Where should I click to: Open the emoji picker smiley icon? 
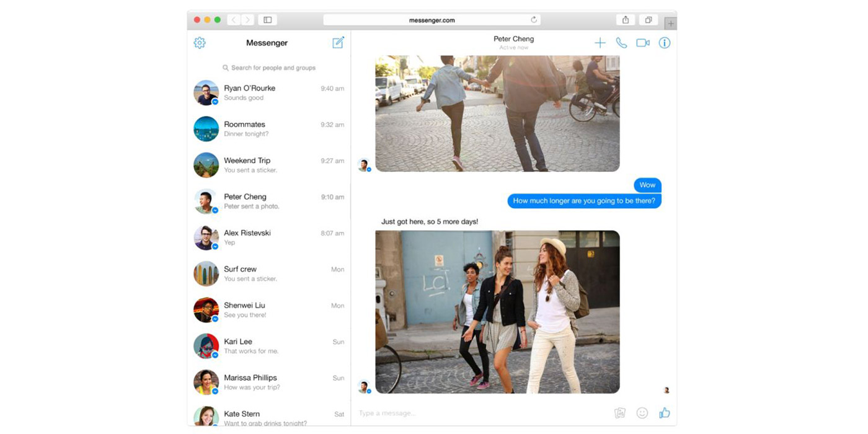(642, 413)
